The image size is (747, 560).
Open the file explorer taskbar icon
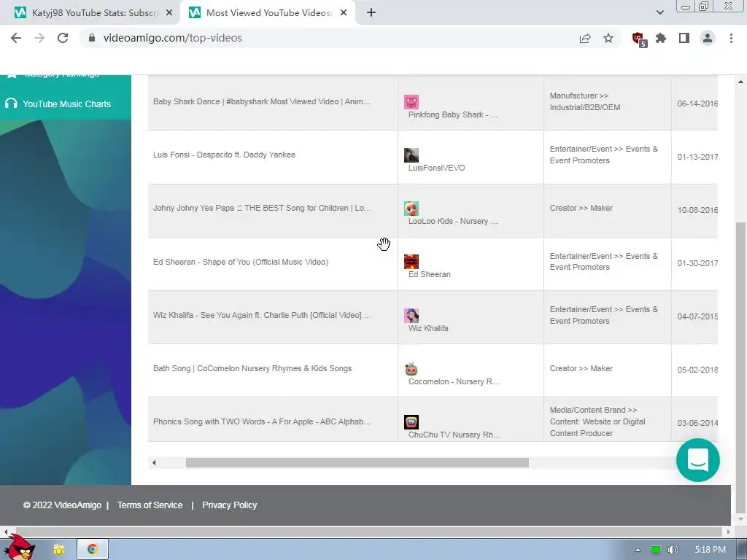(x=58, y=550)
